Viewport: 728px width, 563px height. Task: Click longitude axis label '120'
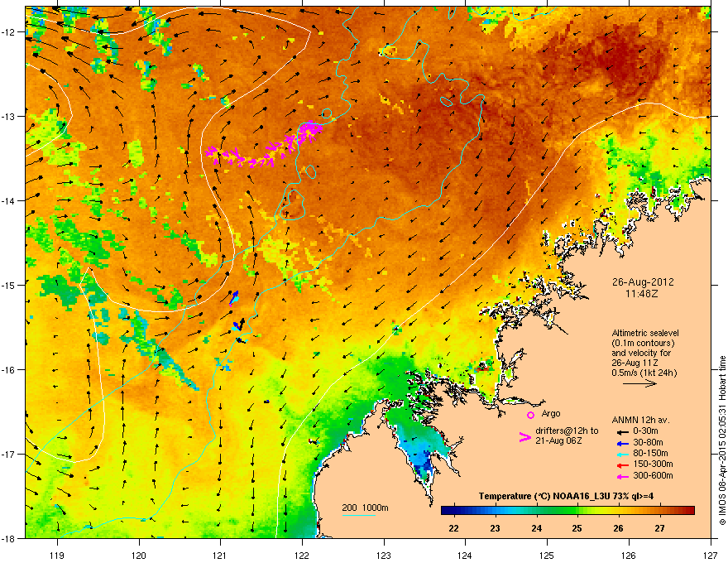pos(139,555)
